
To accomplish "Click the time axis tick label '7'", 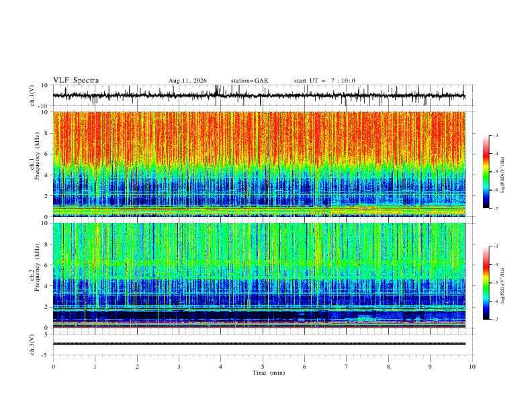I will click(347, 367).
